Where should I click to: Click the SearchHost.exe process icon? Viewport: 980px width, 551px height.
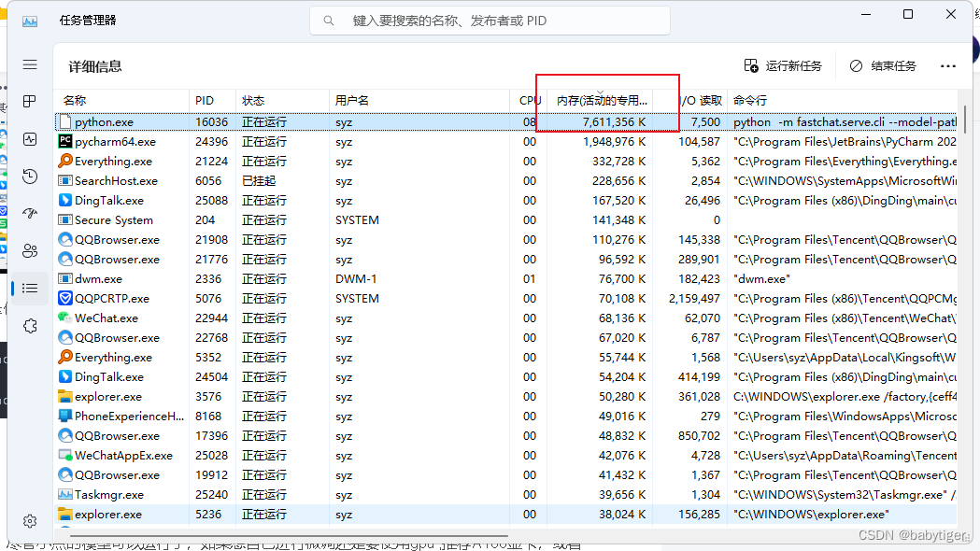coord(65,180)
